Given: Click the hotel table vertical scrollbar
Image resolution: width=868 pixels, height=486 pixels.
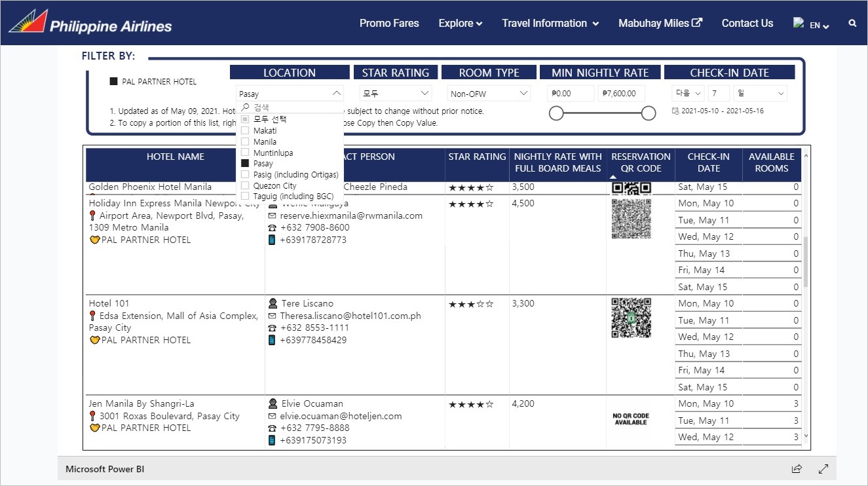Looking at the screenshot, I should 806,262.
